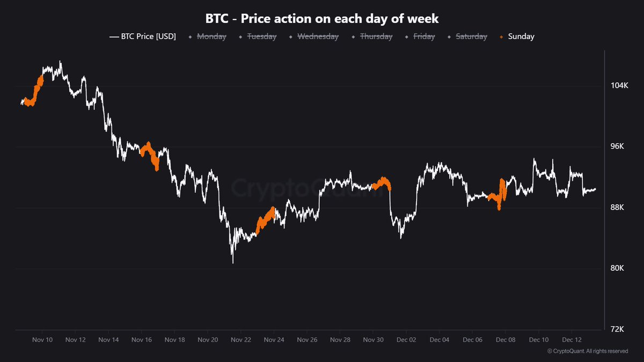
Task: Click the Dec 12 x-axis label
Action: 572,339
